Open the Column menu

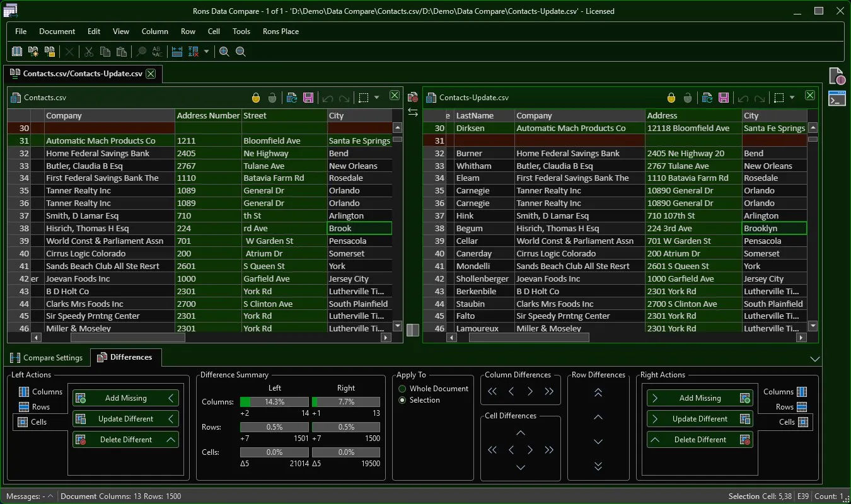pos(154,31)
